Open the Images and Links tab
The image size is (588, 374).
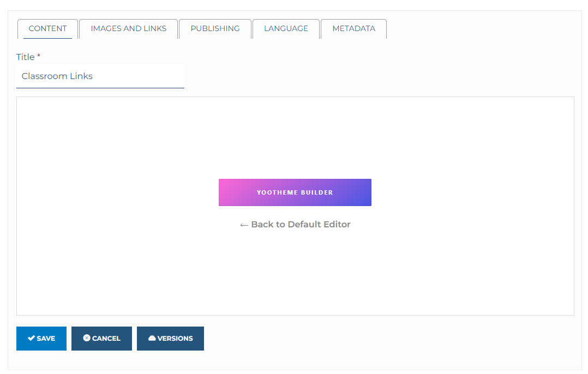tap(129, 29)
